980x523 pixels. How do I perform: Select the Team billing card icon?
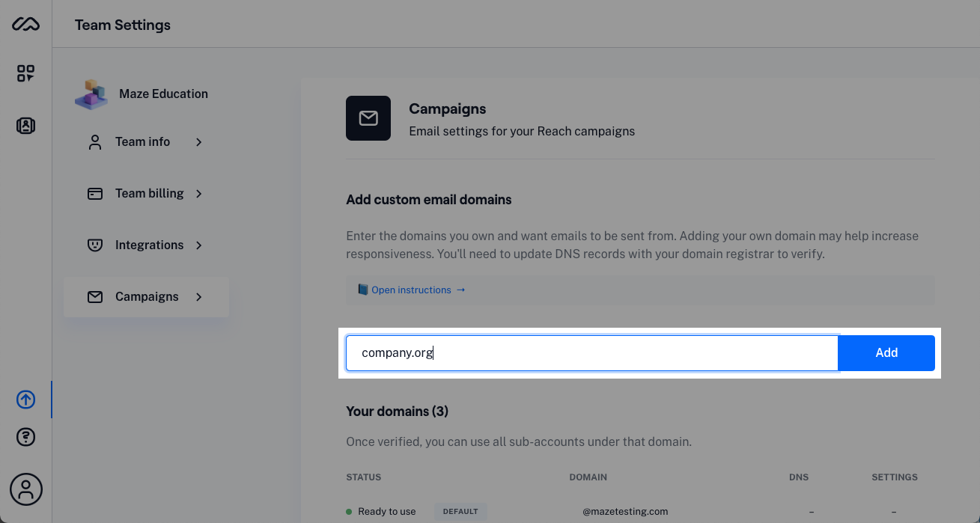(x=94, y=193)
